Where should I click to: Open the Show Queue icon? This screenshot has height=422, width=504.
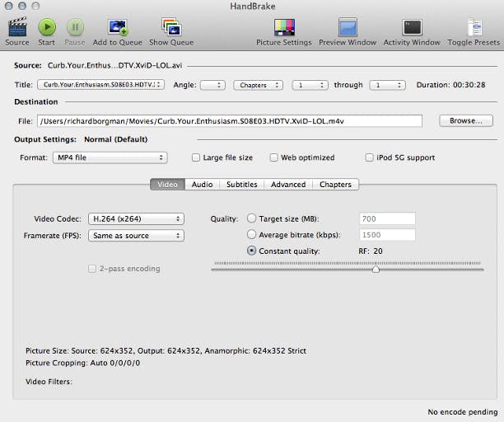[171, 26]
